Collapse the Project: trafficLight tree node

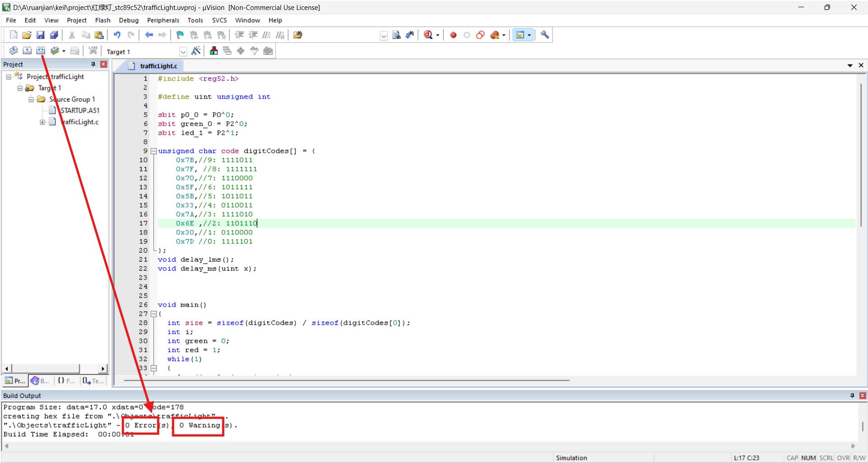coord(8,77)
